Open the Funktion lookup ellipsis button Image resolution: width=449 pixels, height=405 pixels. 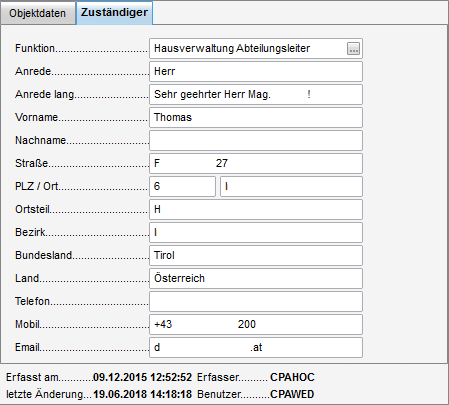353,49
